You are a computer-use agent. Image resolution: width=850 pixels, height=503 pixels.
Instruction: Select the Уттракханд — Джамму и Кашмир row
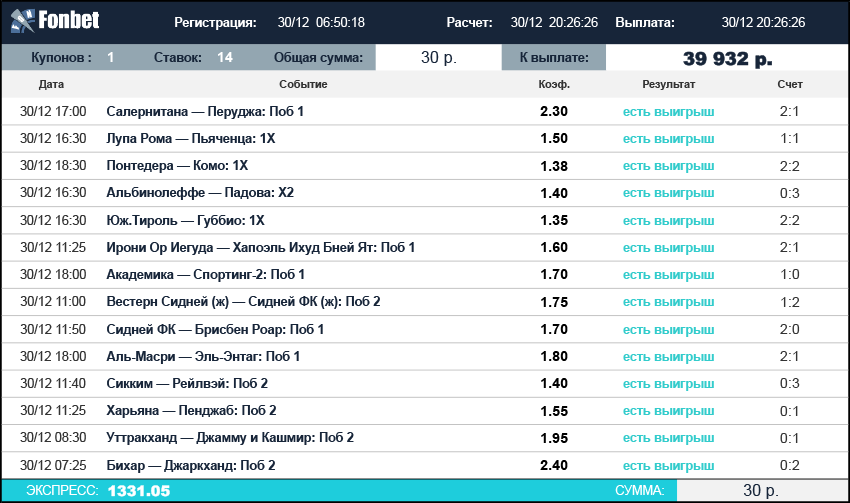point(425,438)
